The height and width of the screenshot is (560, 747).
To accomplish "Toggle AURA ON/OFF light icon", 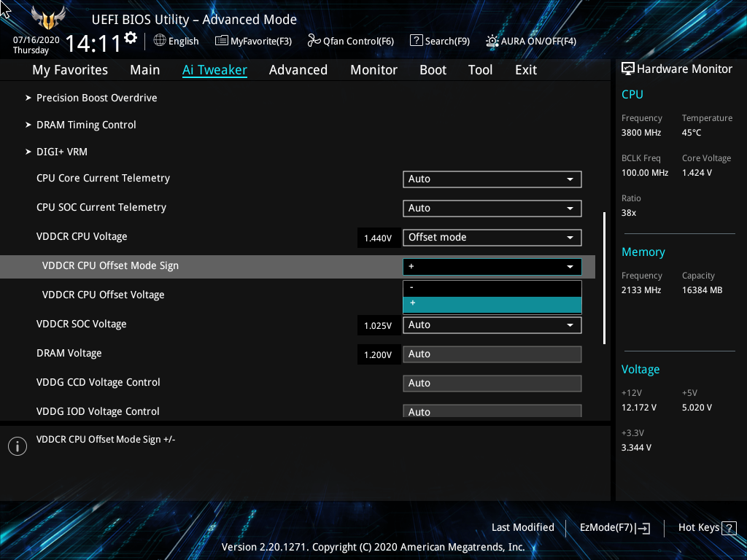I will pyautogui.click(x=492, y=41).
